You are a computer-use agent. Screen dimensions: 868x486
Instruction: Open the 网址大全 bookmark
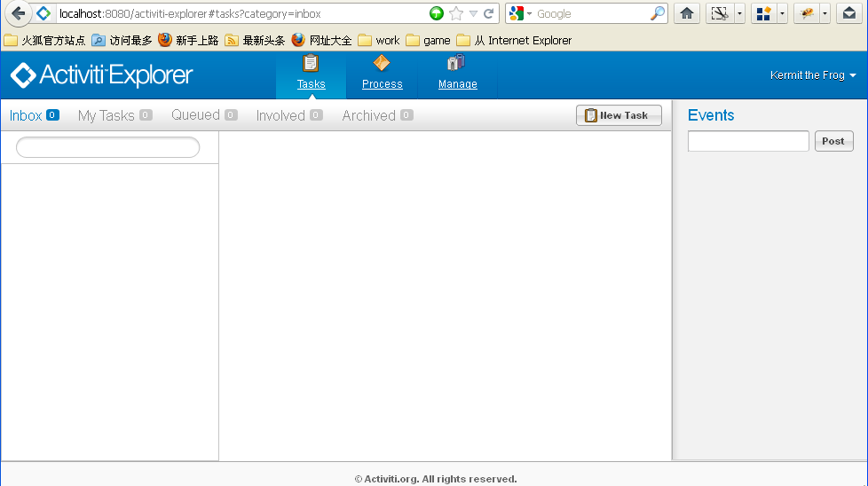coord(321,41)
